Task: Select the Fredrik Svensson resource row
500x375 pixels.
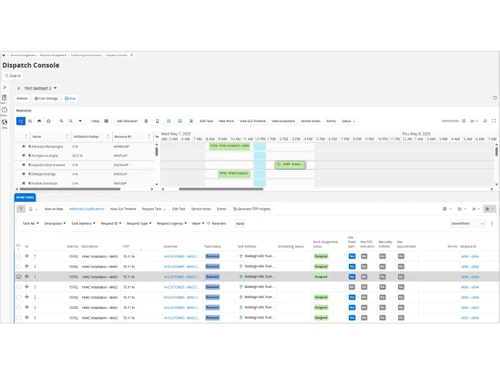Action: click(x=85, y=183)
